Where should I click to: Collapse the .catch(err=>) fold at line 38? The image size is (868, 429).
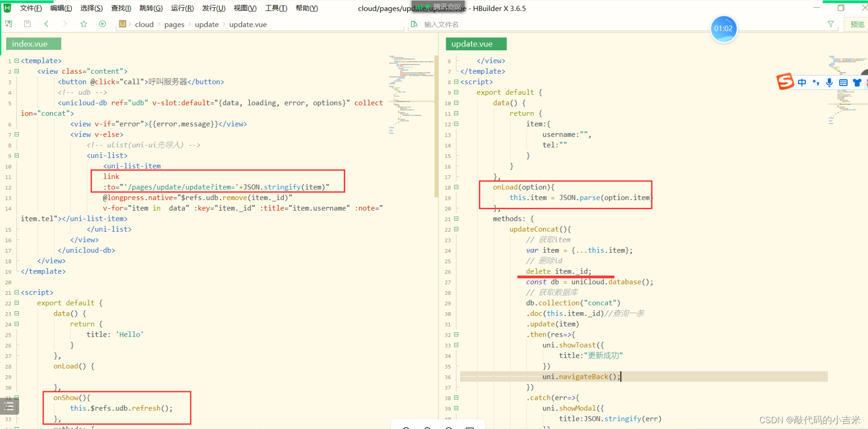(x=456, y=398)
